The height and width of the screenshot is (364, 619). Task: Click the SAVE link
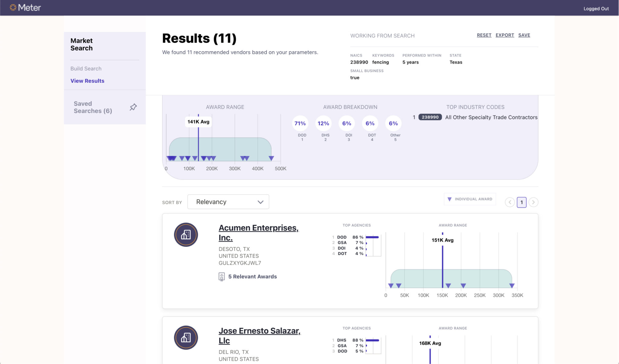pyautogui.click(x=524, y=35)
